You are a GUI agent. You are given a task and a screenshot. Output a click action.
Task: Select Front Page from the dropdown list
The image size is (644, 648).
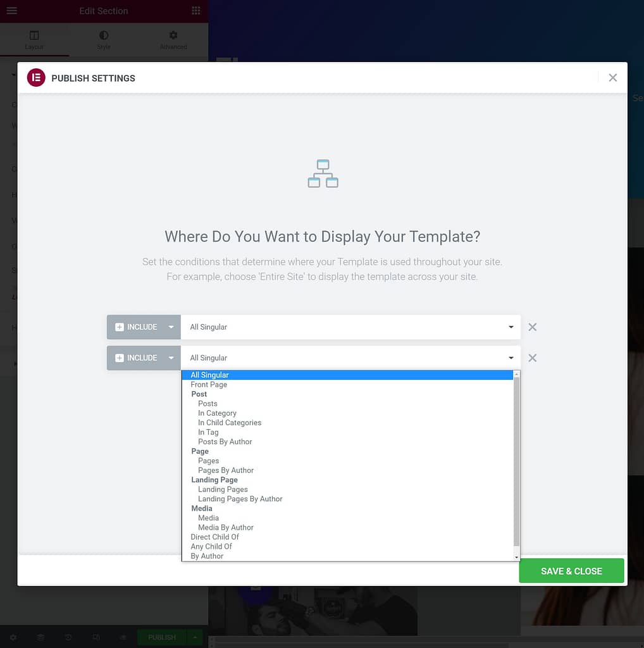209,385
